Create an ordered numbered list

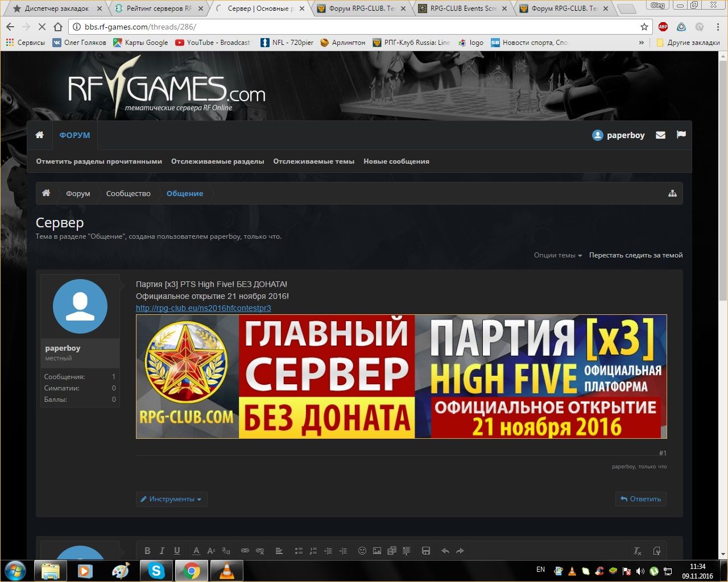pos(313,551)
